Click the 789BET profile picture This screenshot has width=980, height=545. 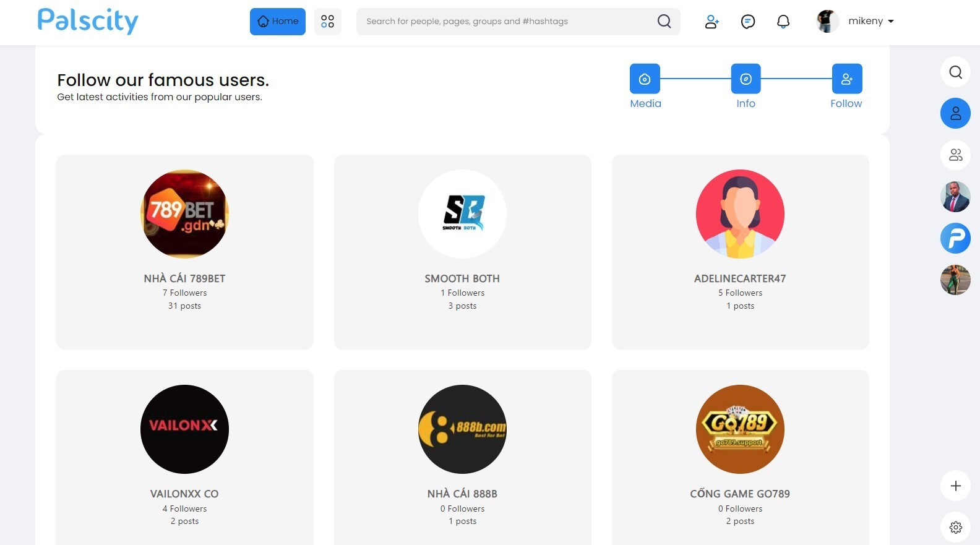point(184,214)
